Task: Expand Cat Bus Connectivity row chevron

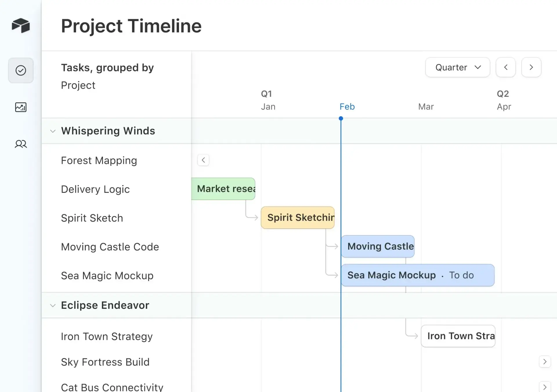Action: [544, 387]
